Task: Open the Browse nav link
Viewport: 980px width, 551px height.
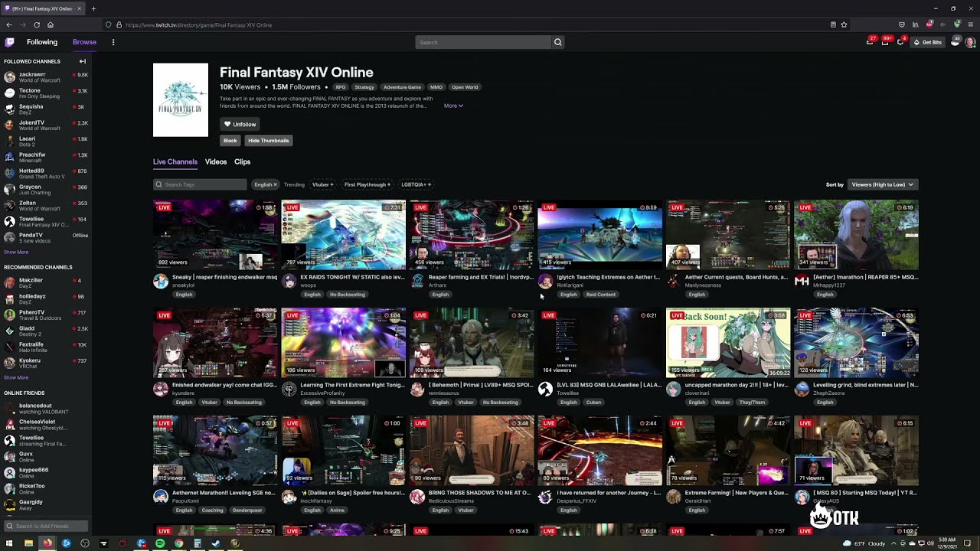Action: pos(84,42)
